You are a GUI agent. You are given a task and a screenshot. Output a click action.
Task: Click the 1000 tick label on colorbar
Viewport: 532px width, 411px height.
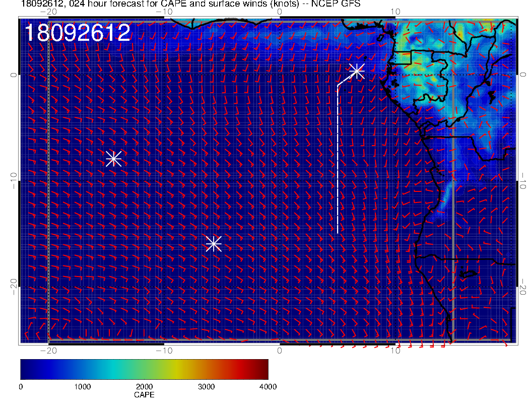[82, 387]
